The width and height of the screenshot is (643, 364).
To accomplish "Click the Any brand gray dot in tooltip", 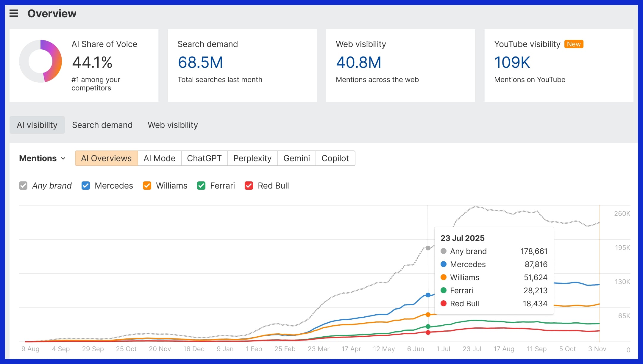I will click(x=444, y=251).
